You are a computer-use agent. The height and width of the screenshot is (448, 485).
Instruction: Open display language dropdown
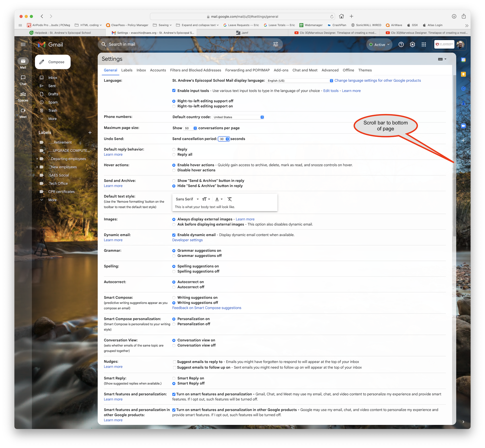pyautogui.click(x=300, y=81)
